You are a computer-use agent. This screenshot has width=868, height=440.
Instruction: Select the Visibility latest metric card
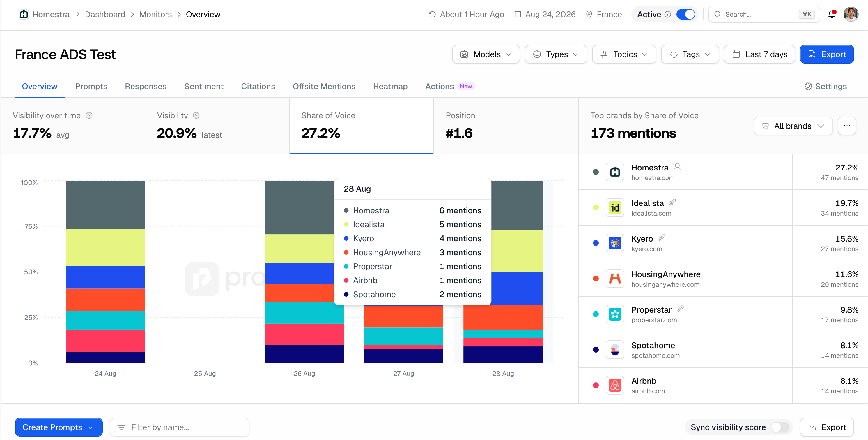pos(217,126)
